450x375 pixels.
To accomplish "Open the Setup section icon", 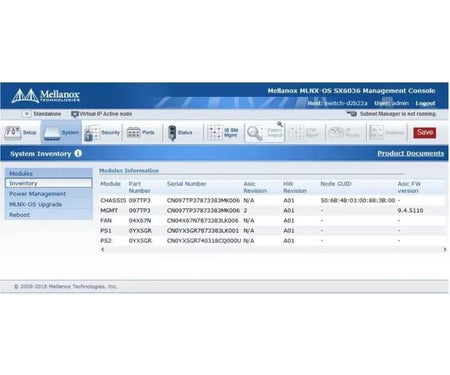I will point(13,132).
